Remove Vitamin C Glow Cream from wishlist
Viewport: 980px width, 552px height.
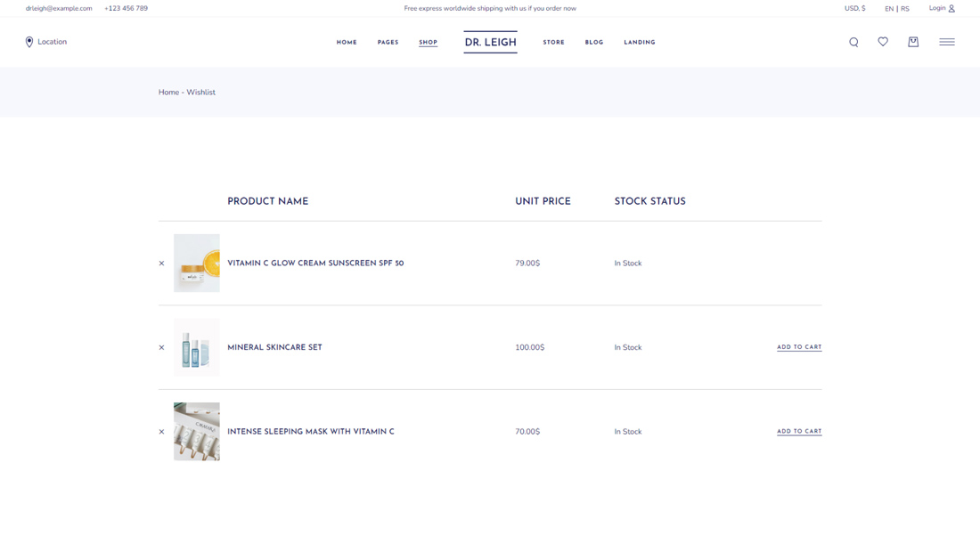point(161,264)
